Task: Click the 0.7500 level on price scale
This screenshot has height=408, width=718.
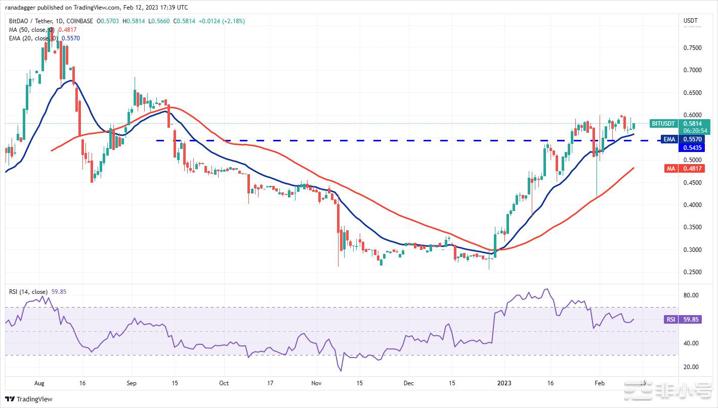Action: [690, 47]
